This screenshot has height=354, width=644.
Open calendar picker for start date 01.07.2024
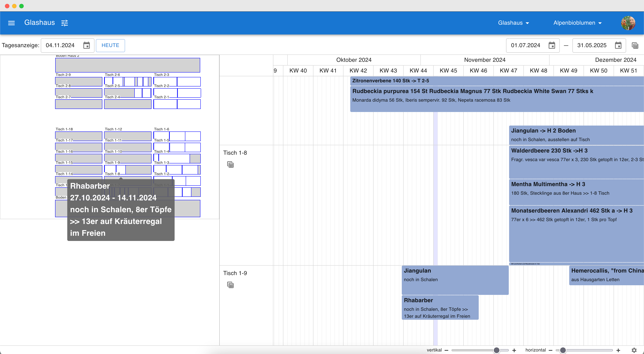click(x=552, y=45)
